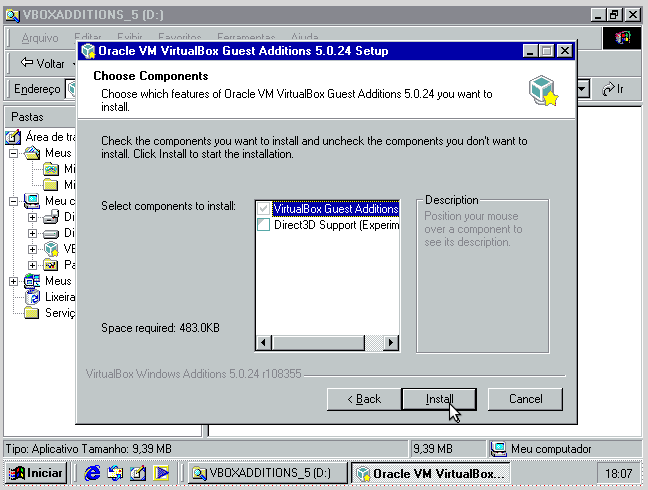The height and width of the screenshot is (490, 648).
Task: Select the network places icon
Action: [32, 281]
